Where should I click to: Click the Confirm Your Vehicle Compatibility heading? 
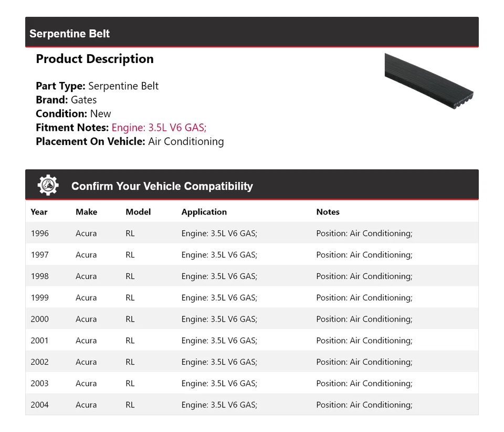pyautogui.click(x=162, y=186)
